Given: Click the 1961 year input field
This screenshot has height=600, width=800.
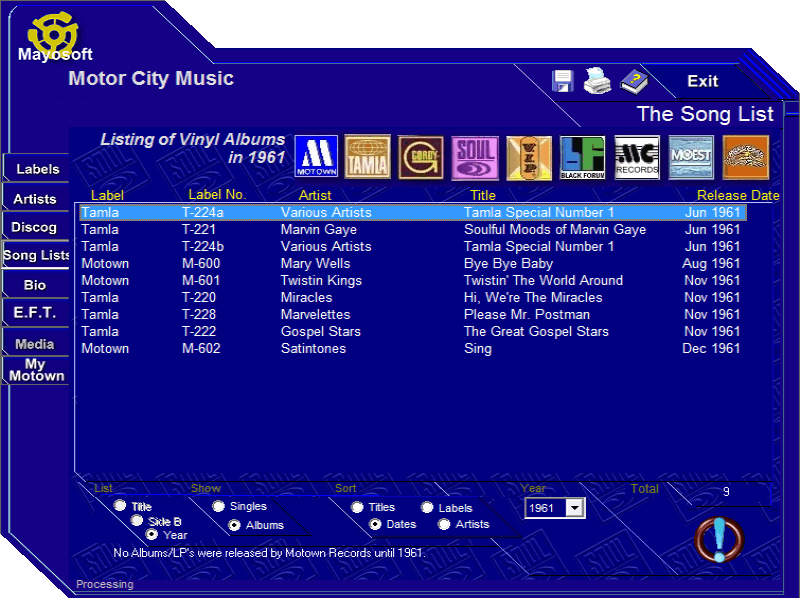Looking at the screenshot, I should point(546,508).
